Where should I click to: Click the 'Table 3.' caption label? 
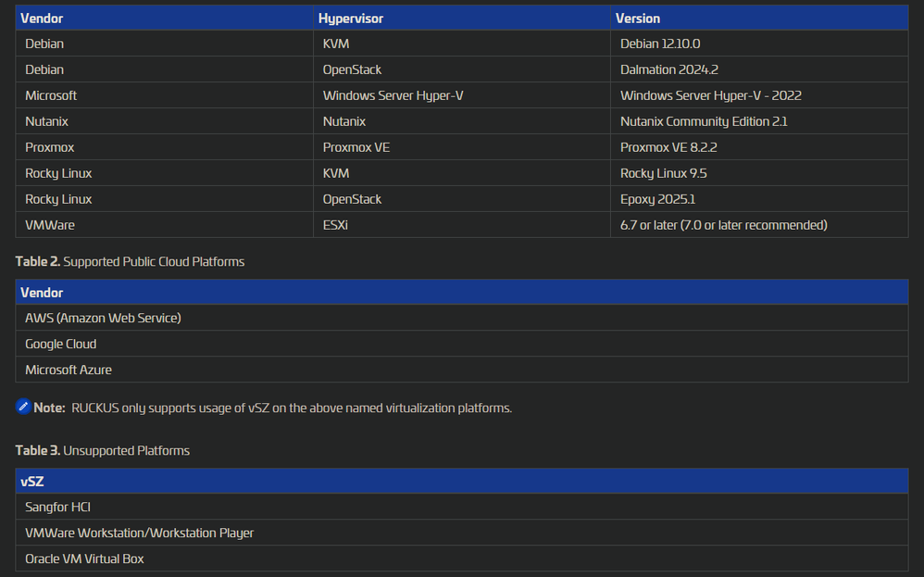pyautogui.click(x=38, y=450)
